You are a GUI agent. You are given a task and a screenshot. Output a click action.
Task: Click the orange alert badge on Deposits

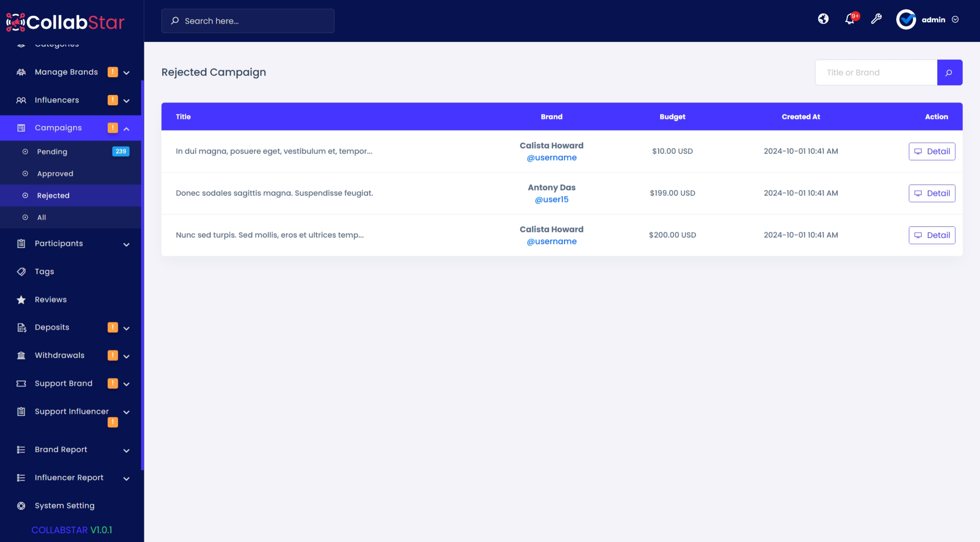pos(113,327)
